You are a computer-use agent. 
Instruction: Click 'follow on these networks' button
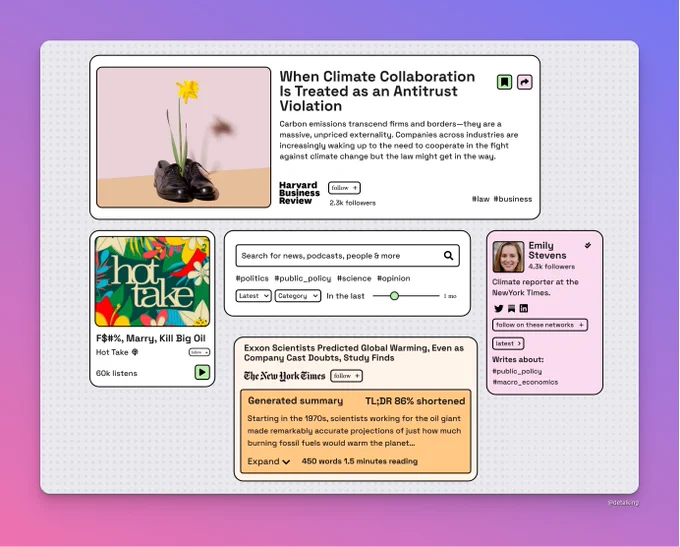click(x=540, y=325)
